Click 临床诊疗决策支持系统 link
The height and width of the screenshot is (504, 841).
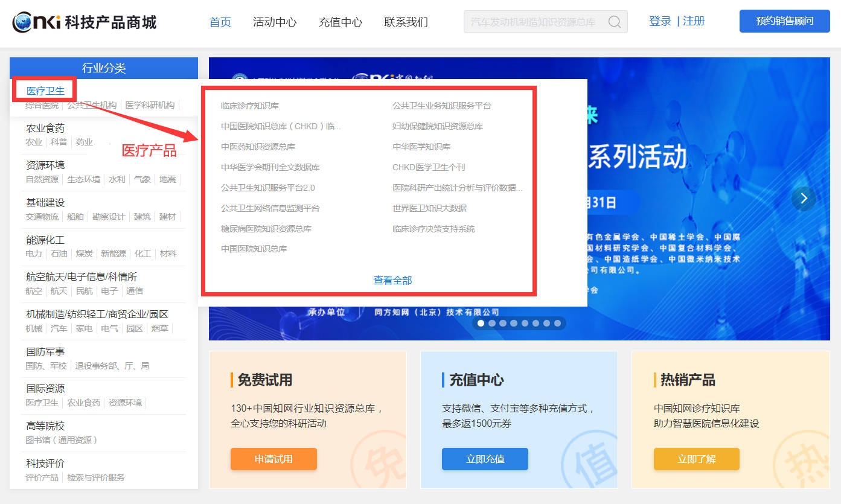click(433, 229)
